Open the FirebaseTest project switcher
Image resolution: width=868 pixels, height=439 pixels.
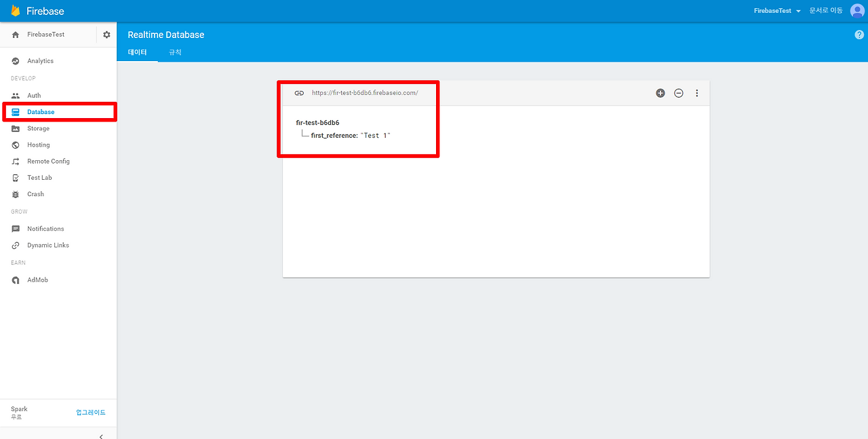(x=776, y=10)
